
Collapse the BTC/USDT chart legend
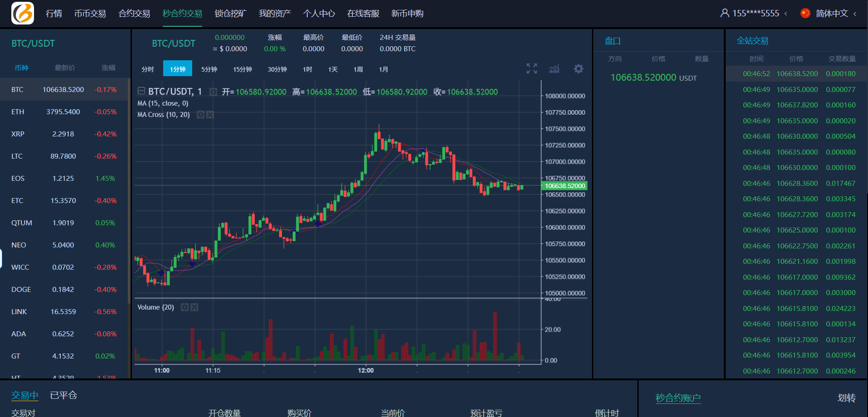[x=141, y=91]
